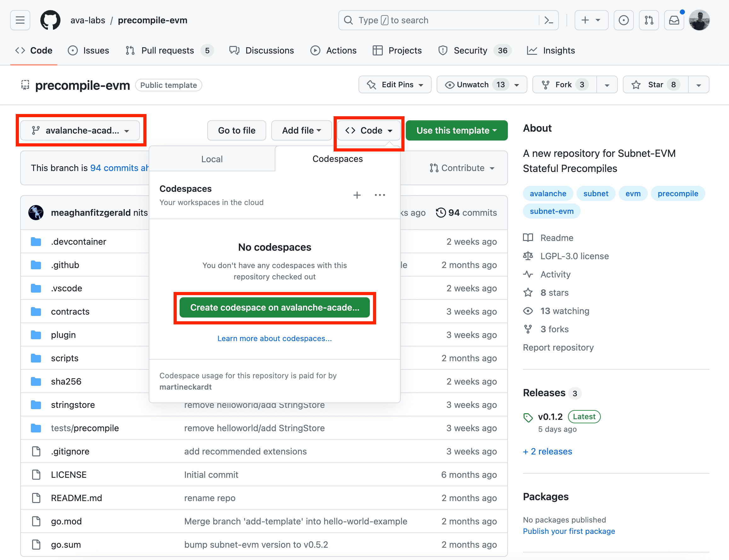Click the issues circle icon in header
The width and height of the screenshot is (729, 560).
[x=623, y=20]
